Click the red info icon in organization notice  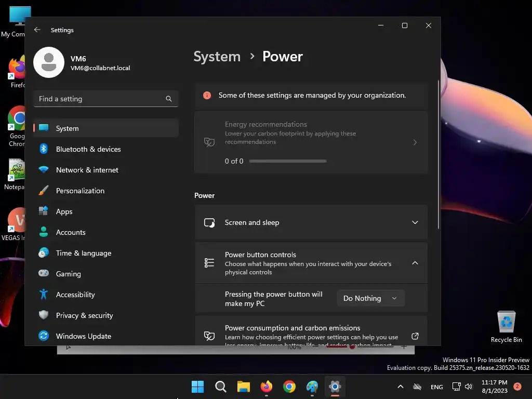coord(207,96)
